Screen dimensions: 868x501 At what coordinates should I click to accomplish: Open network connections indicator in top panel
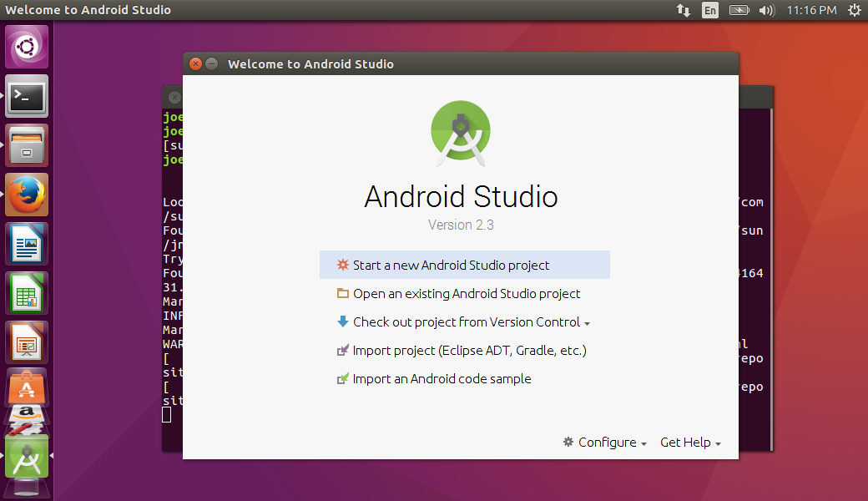click(683, 10)
